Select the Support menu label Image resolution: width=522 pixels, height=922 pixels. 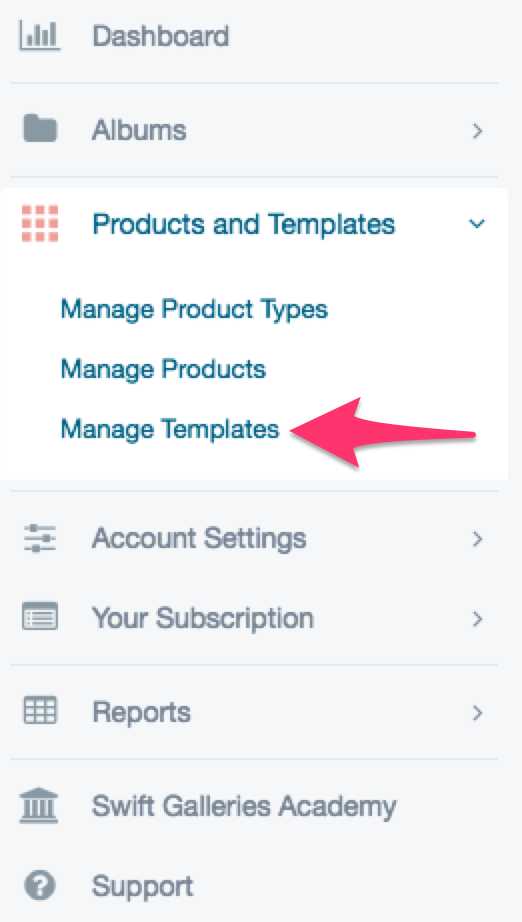click(142, 886)
